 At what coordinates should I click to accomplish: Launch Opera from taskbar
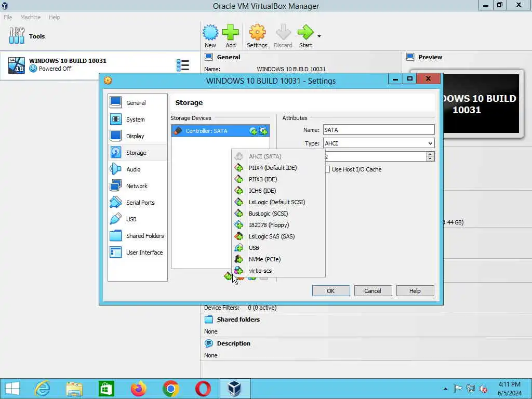pyautogui.click(x=203, y=389)
